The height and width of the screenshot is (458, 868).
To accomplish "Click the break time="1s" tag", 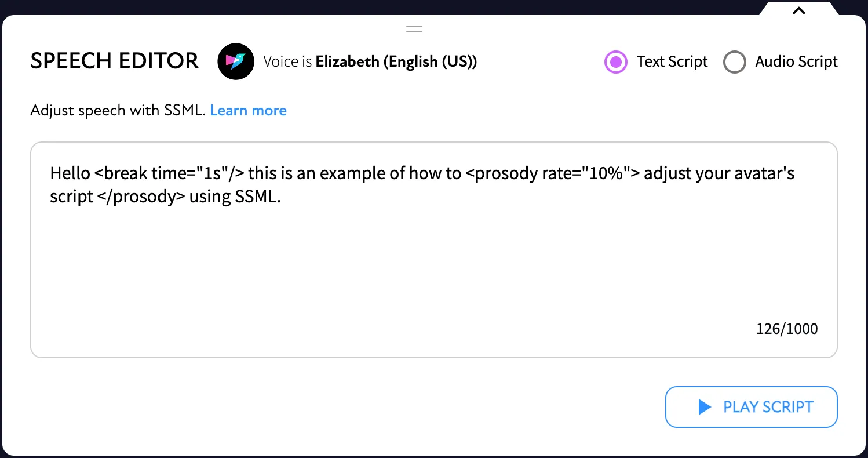I will point(169,173).
